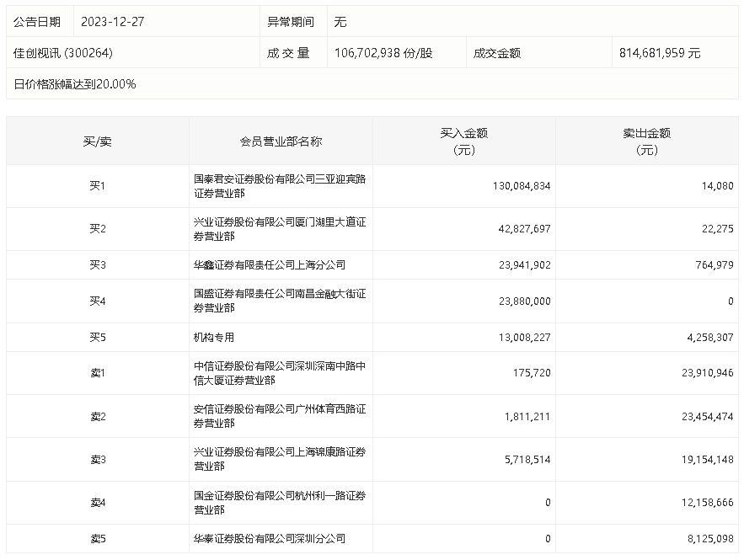
Task: Click broker 国盛证券南昌金融大街证券营业部
Action: point(280,301)
